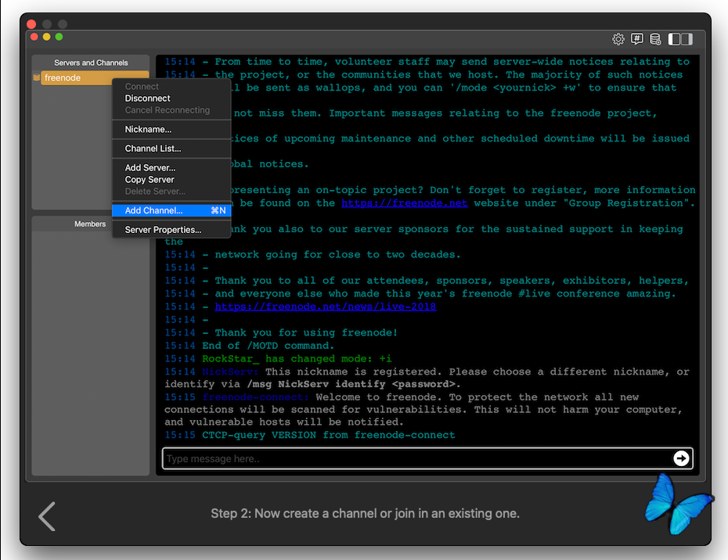Click Copy Server in context menu
The image size is (728, 560).
pyautogui.click(x=150, y=180)
